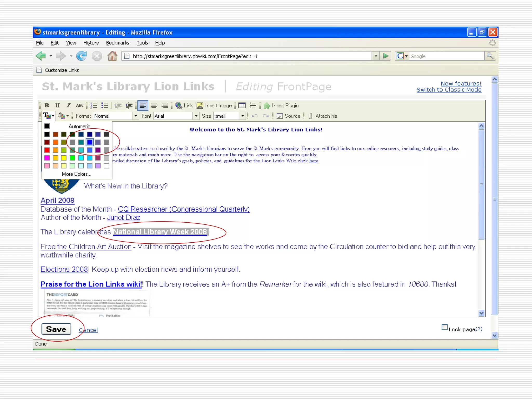This screenshot has height=399, width=532.
Task: Click the Attach file paperclip
Action: [310, 116]
